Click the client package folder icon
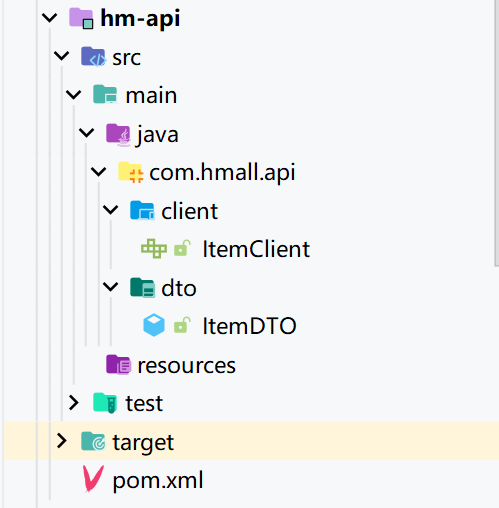 pyautogui.click(x=142, y=211)
